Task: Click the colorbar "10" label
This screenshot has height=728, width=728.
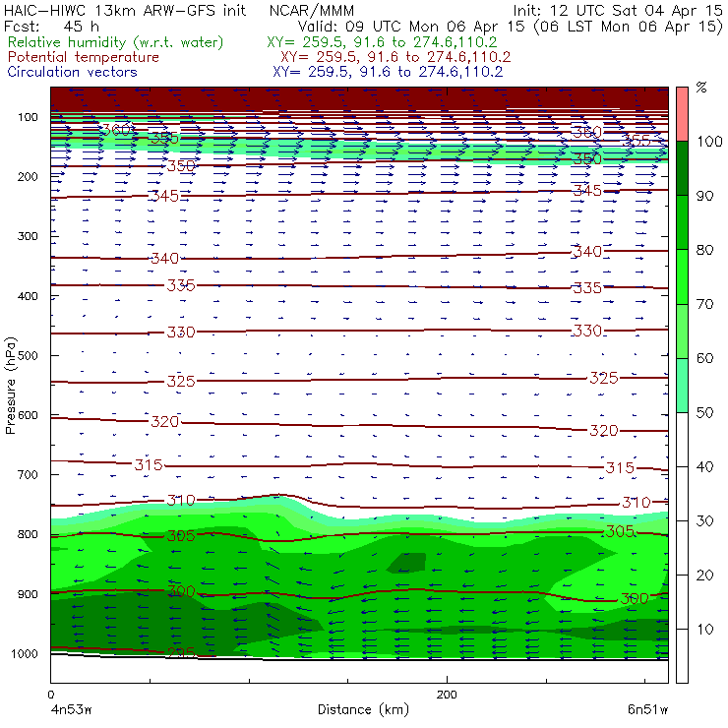Action: 704,629
